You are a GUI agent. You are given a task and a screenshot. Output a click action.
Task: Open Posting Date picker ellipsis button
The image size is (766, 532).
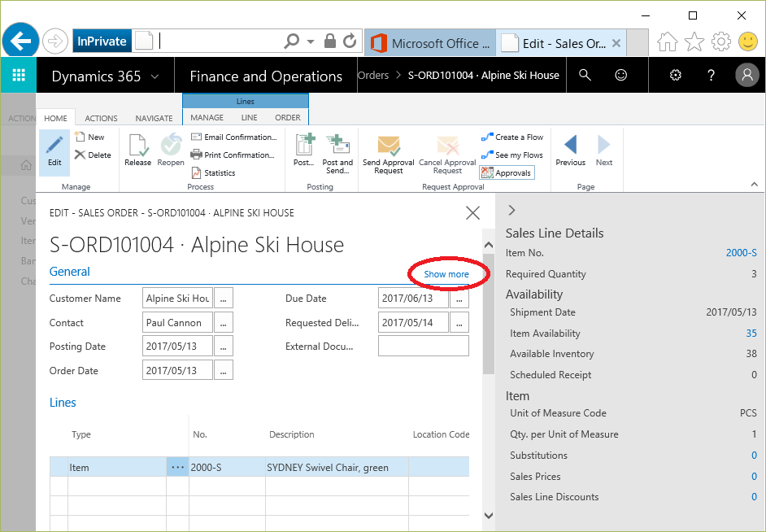click(224, 346)
